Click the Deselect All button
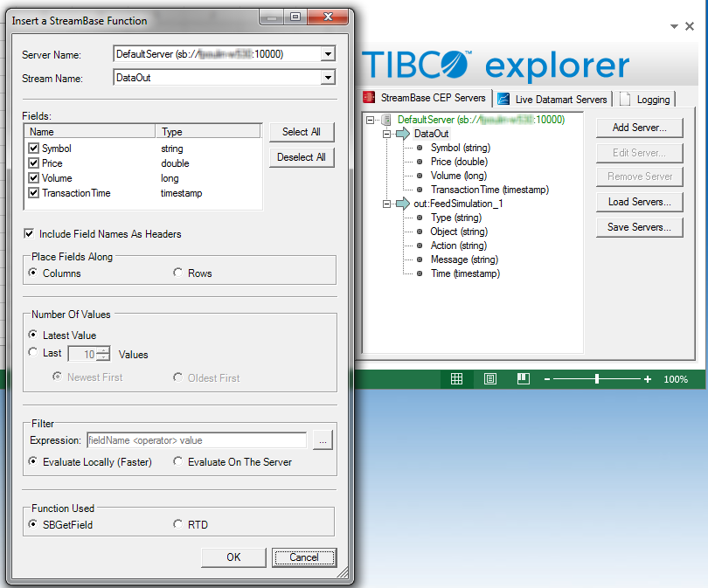Image resolution: width=708 pixels, height=588 pixels. pyautogui.click(x=302, y=157)
